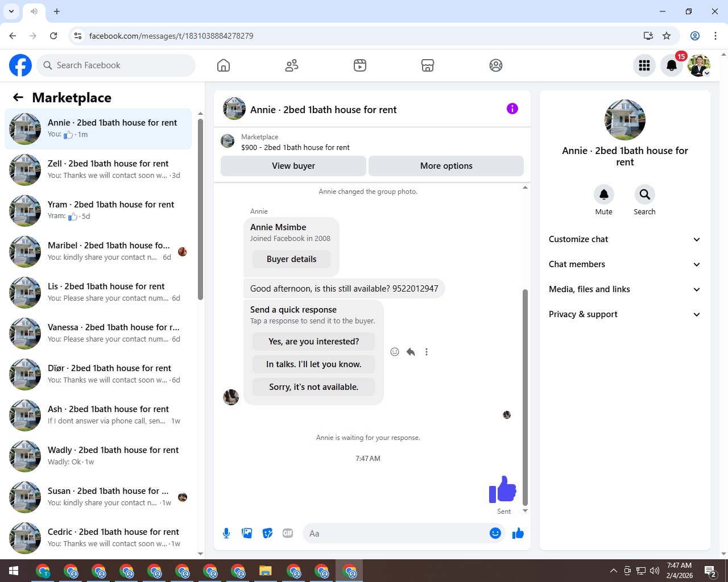Send a thumbs-up like from composer
728x582 pixels.
point(518,533)
